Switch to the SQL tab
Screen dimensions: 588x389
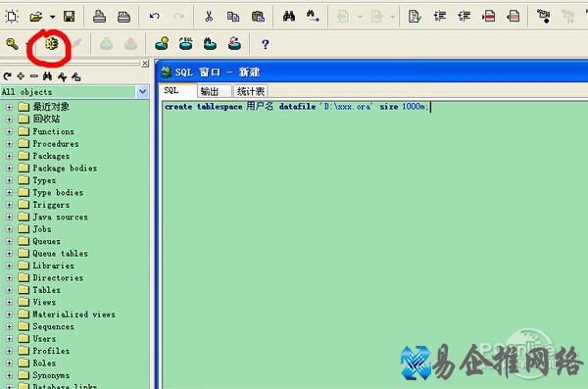click(177, 91)
